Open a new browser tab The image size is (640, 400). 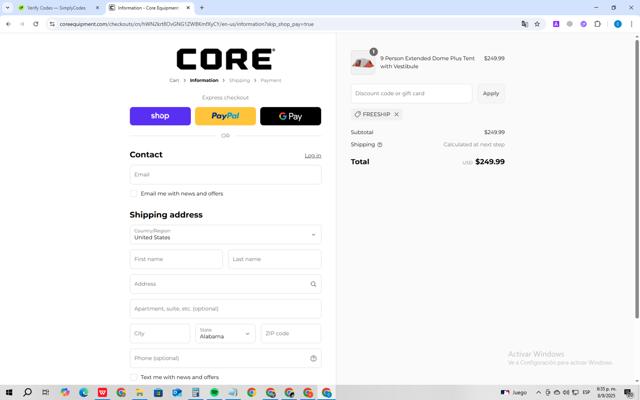202,8
